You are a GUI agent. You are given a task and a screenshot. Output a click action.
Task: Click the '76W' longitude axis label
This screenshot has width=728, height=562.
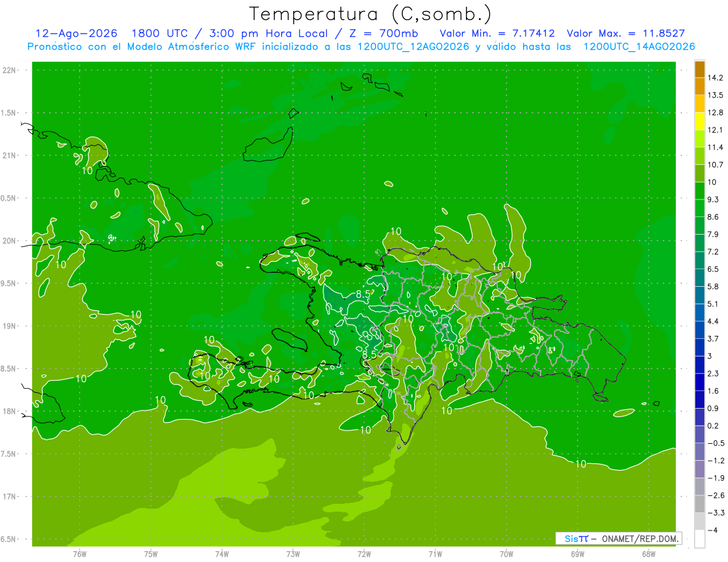click(x=79, y=554)
